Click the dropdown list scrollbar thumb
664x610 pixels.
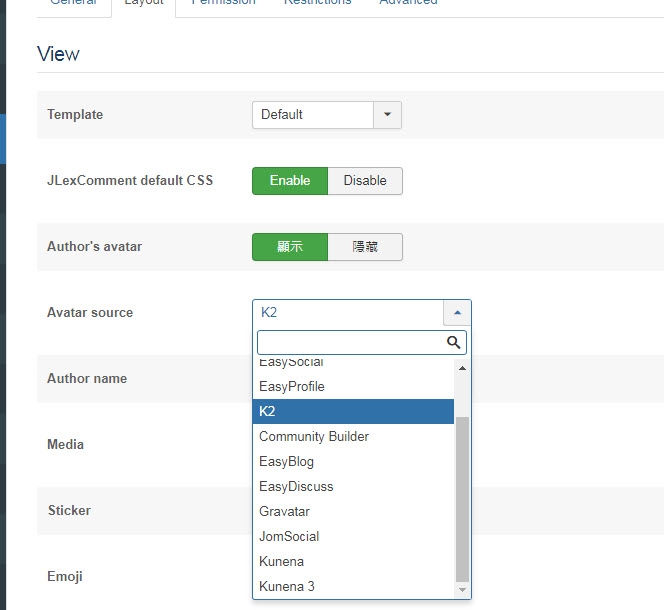click(x=462, y=500)
